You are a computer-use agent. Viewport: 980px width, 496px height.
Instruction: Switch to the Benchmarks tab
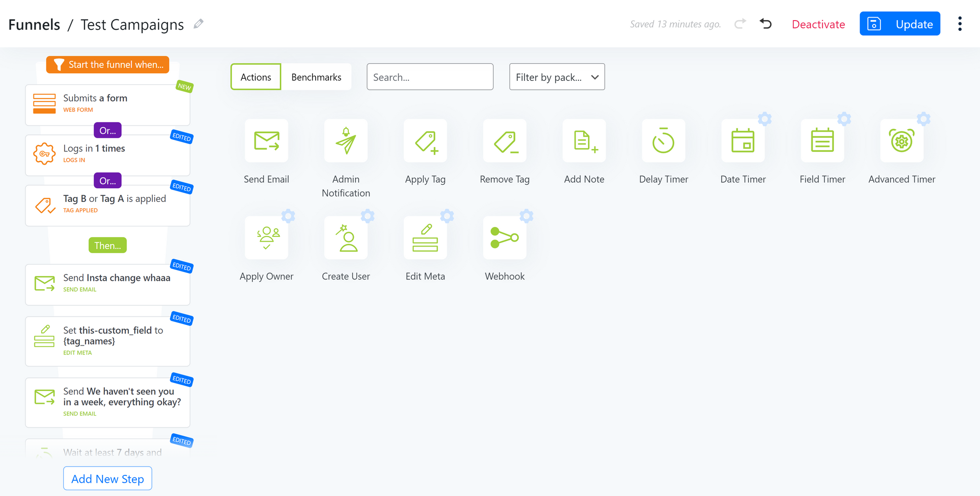click(x=316, y=77)
